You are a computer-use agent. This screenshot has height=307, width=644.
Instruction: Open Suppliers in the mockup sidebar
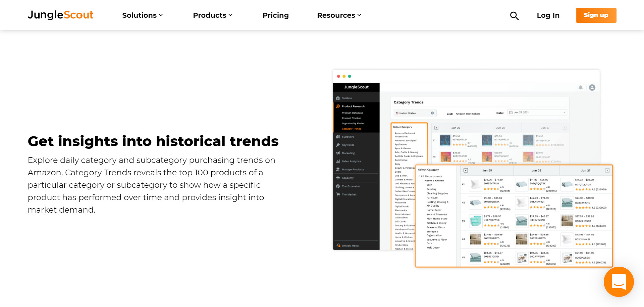(x=348, y=137)
